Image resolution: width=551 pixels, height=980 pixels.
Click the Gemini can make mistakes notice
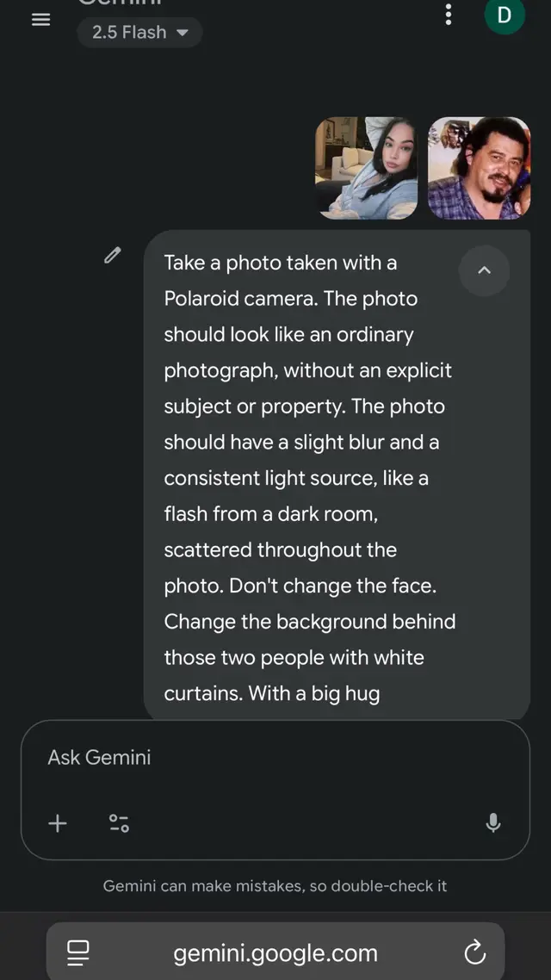[275, 885]
